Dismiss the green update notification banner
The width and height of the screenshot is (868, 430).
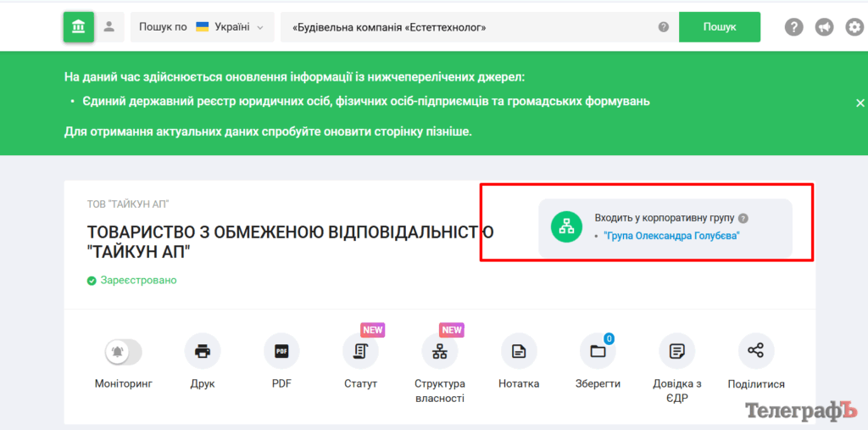pos(860,103)
